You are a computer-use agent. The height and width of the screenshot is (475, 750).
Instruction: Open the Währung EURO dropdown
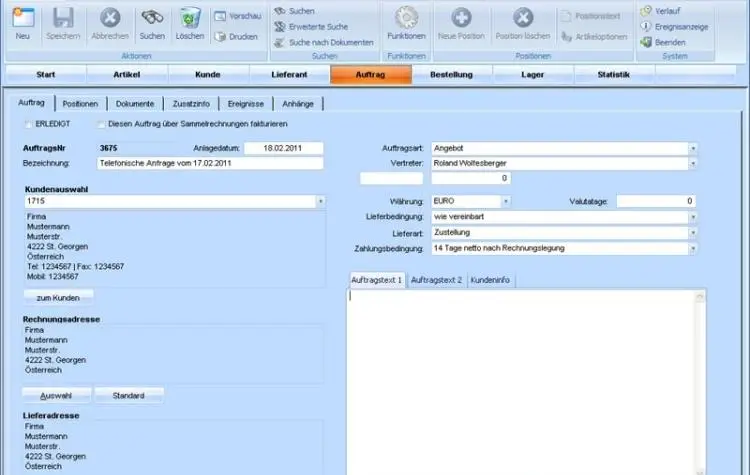[506, 201]
